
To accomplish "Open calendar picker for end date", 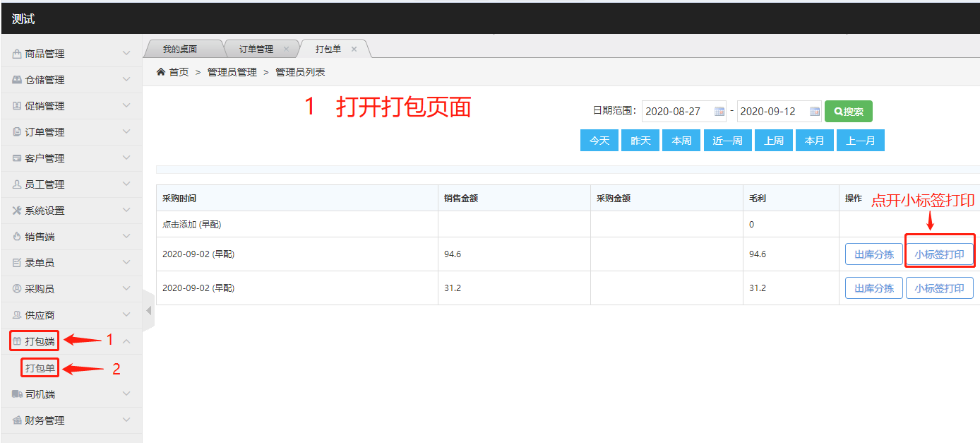I will point(814,112).
